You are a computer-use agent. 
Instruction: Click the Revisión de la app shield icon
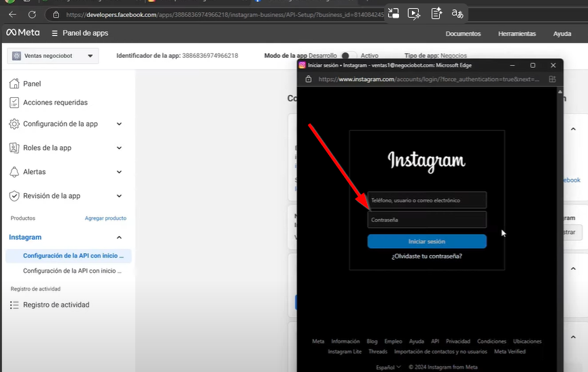(14, 196)
